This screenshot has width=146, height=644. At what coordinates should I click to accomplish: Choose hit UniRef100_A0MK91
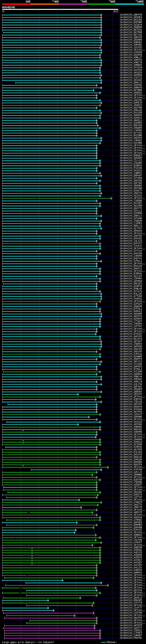click(x=131, y=447)
